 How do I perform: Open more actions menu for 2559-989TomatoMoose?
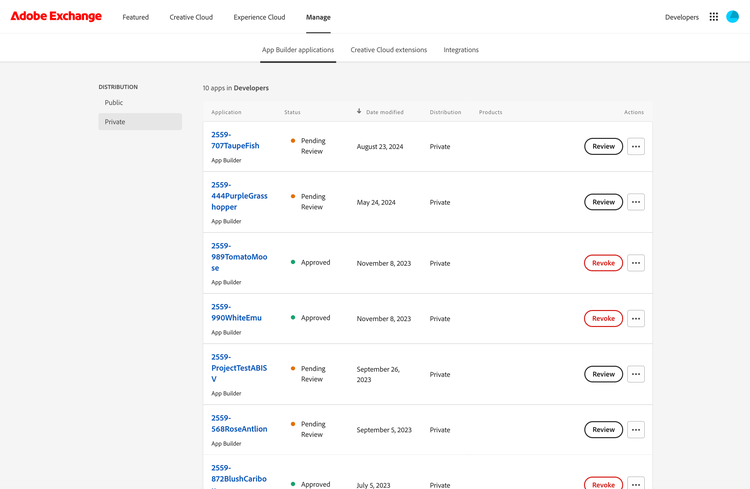tap(636, 263)
